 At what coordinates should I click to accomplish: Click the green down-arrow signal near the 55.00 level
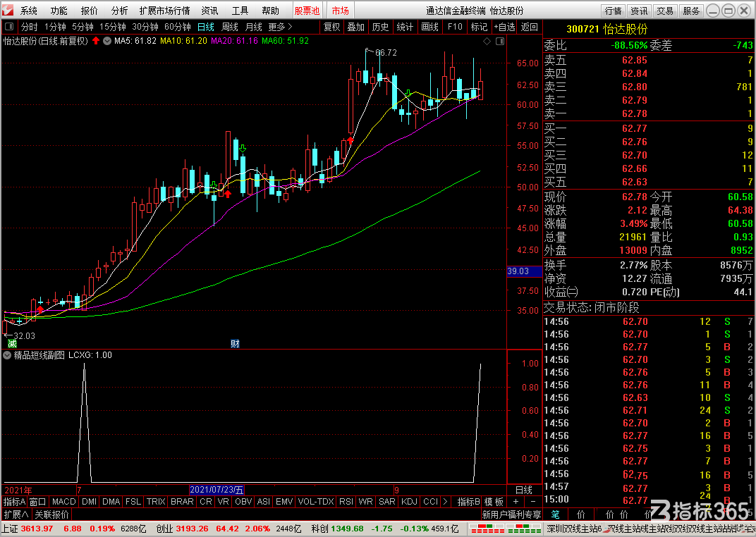pos(243,149)
